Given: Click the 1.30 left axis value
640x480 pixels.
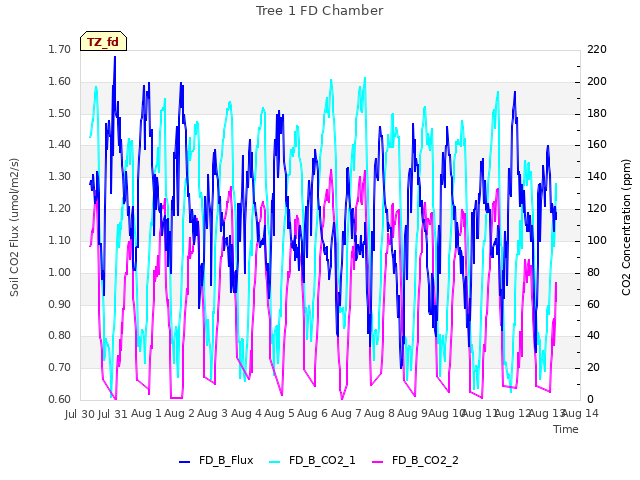Looking at the screenshot, I should pos(60,176).
